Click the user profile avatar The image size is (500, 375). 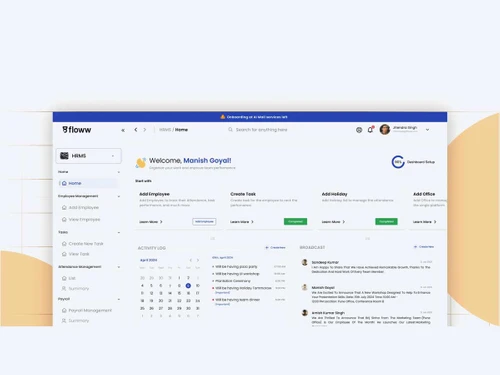click(x=385, y=129)
